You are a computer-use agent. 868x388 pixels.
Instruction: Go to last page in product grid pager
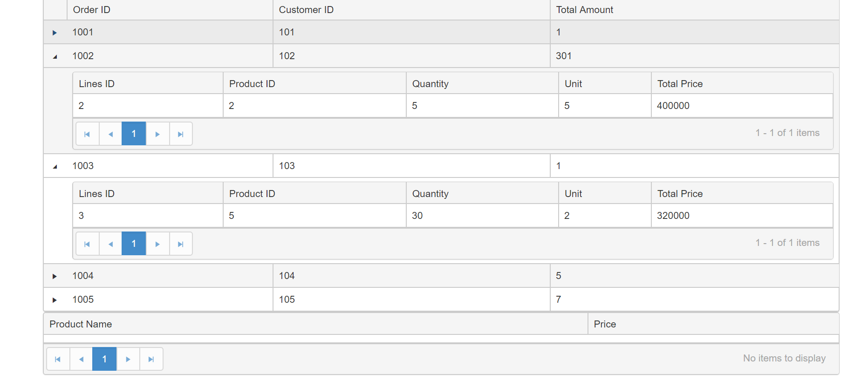[151, 359]
